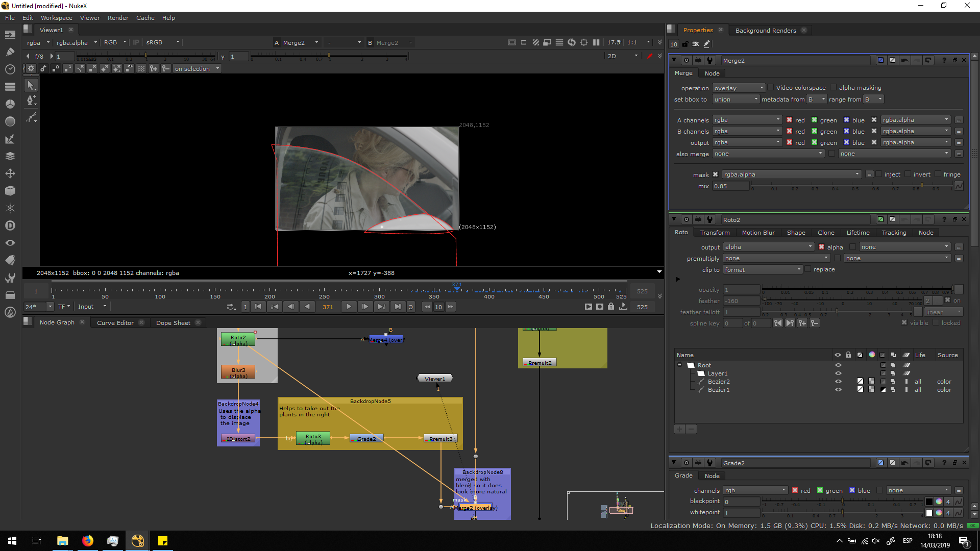Open Firefox from the Windows taskbar
Image resolution: width=980 pixels, height=551 pixels.
click(x=88, y=541)
